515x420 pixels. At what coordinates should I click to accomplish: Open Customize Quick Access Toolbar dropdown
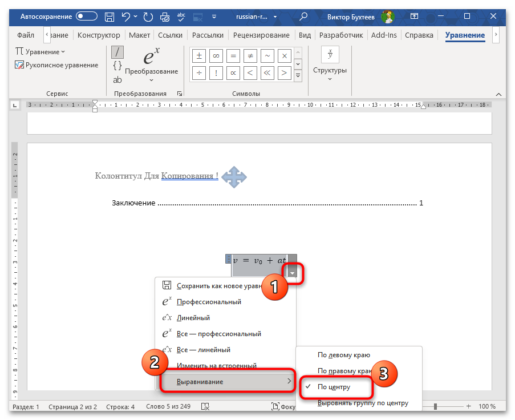[214, 17]
